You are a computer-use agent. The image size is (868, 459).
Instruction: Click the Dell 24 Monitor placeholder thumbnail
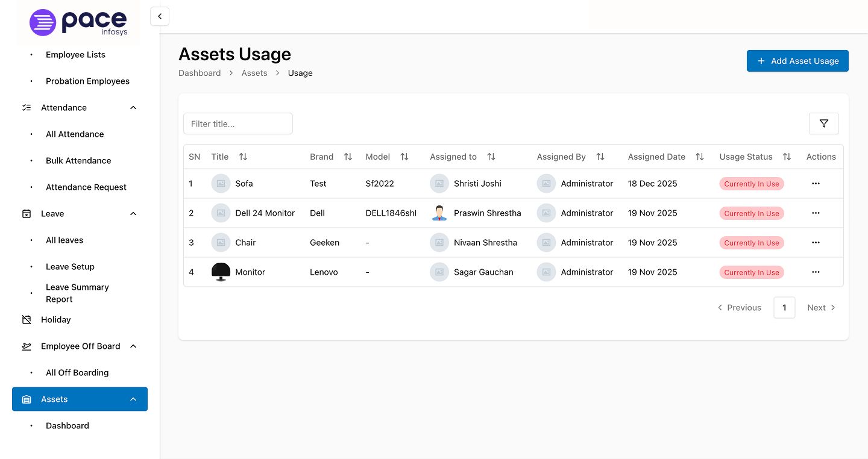tap(221, 213)
